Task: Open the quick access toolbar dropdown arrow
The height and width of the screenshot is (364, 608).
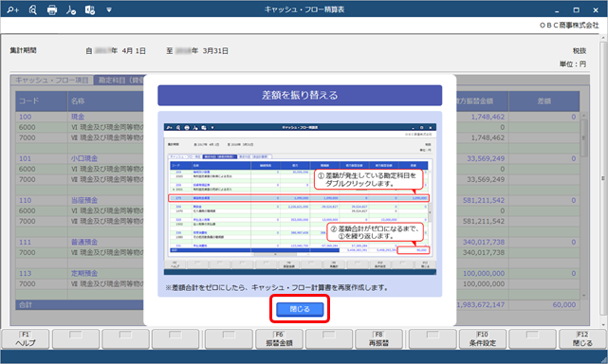Action: (109, 10)
